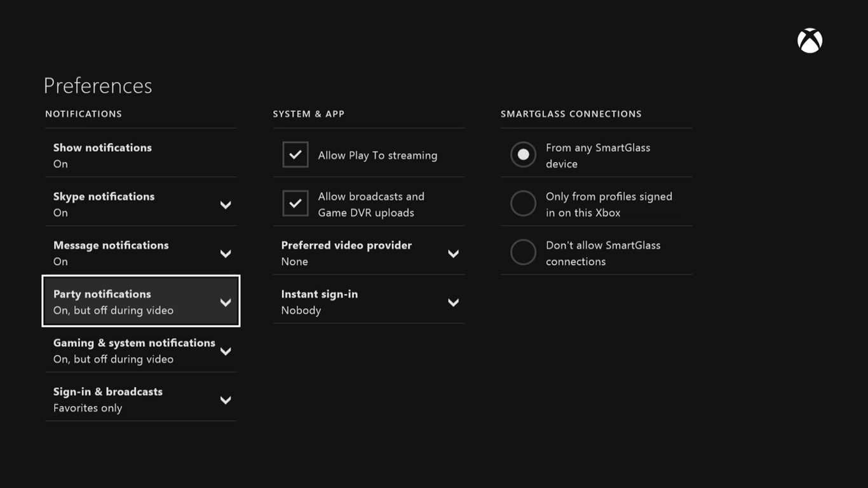Click the Skype notifications label
This screenshot has height=488, width=868.
click(x=104, y=197)
